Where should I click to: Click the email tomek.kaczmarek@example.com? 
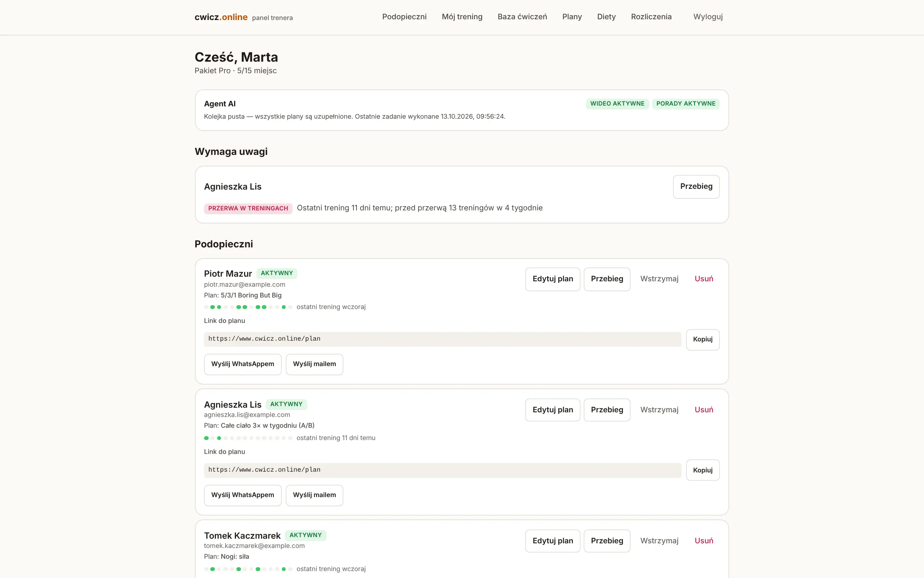[254, 546]
